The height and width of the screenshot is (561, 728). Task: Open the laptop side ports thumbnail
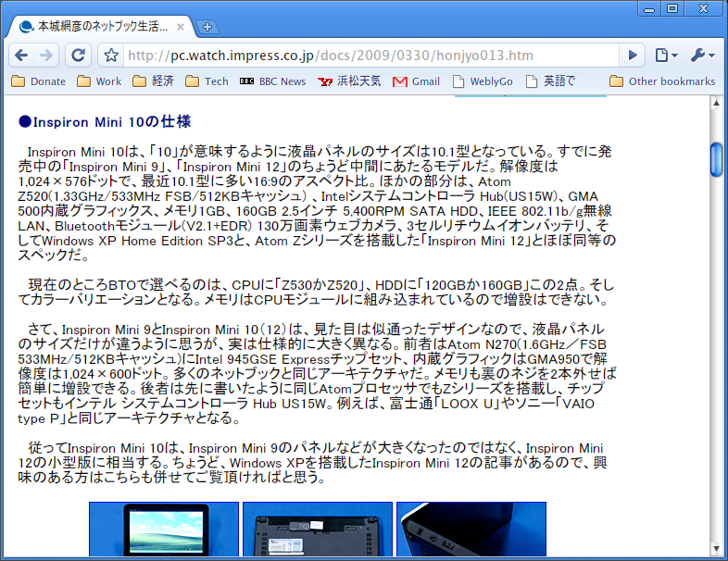471,529
